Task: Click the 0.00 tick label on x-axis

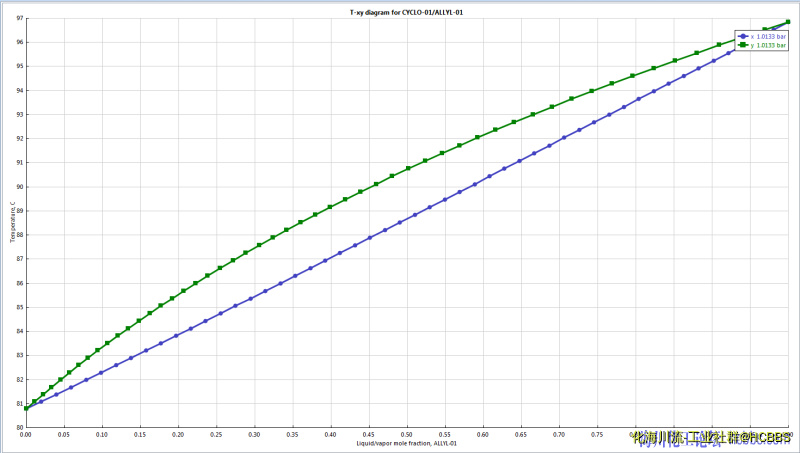Action: tap(26, 435)
